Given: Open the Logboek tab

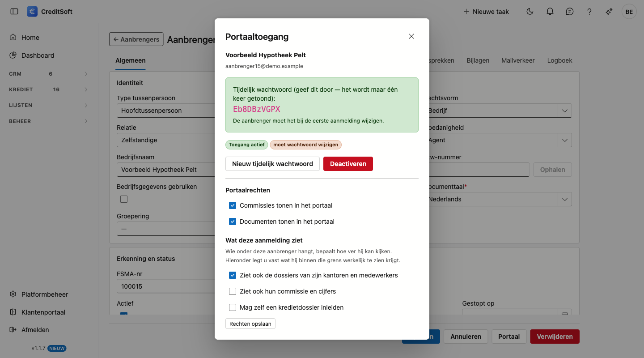Looking at the screenshot, I should point(560,60).
